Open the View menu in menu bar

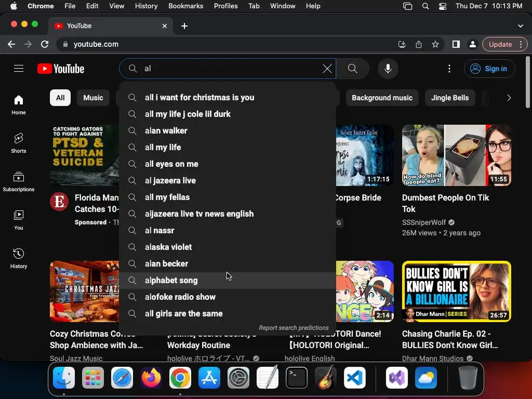[x=116, y=6]
